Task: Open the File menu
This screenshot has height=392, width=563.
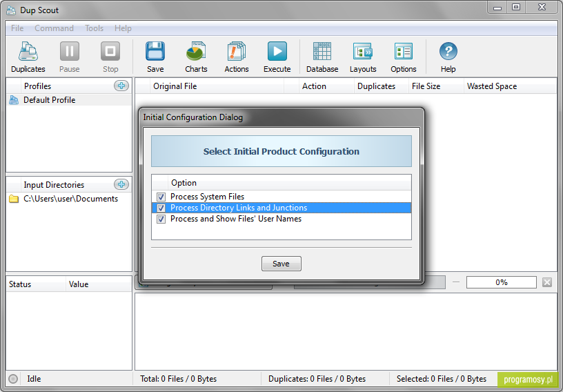Action: 17,28
